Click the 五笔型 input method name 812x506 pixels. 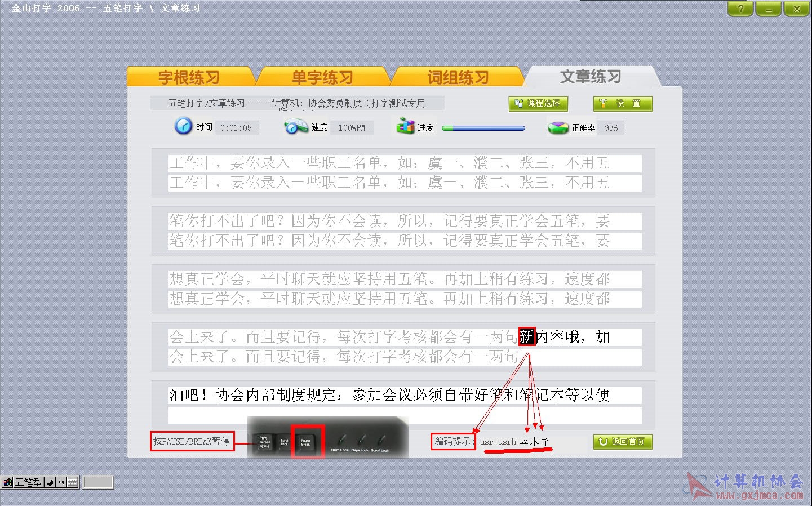(28, 482)
